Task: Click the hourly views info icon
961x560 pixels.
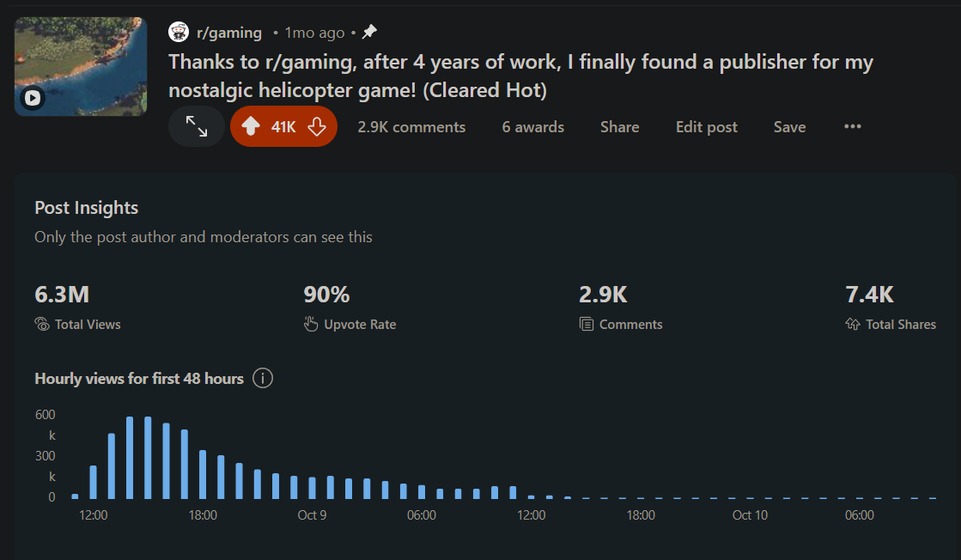Action: coord(263,378)
